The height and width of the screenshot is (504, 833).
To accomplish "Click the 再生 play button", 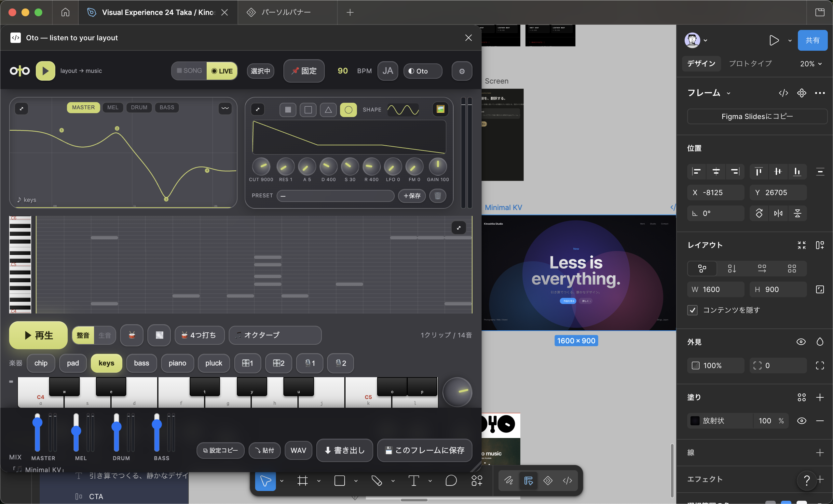I will pyautogui.click(x=38, y=335).
